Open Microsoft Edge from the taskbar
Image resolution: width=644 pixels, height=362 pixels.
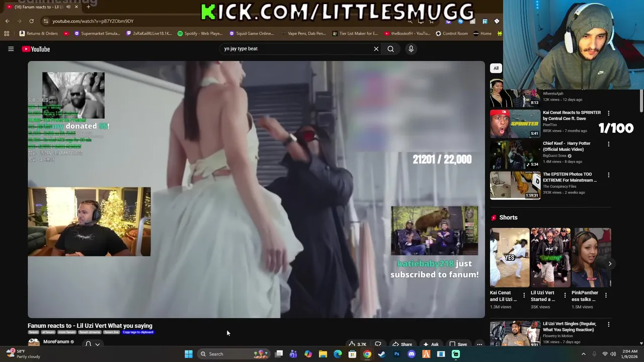[338, 354]
